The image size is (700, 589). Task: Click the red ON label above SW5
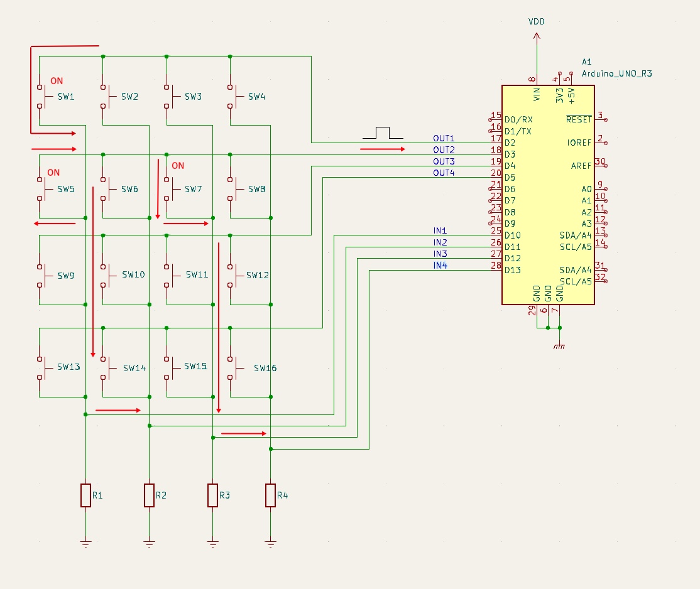pyautogui.click(x=53, y=173)
